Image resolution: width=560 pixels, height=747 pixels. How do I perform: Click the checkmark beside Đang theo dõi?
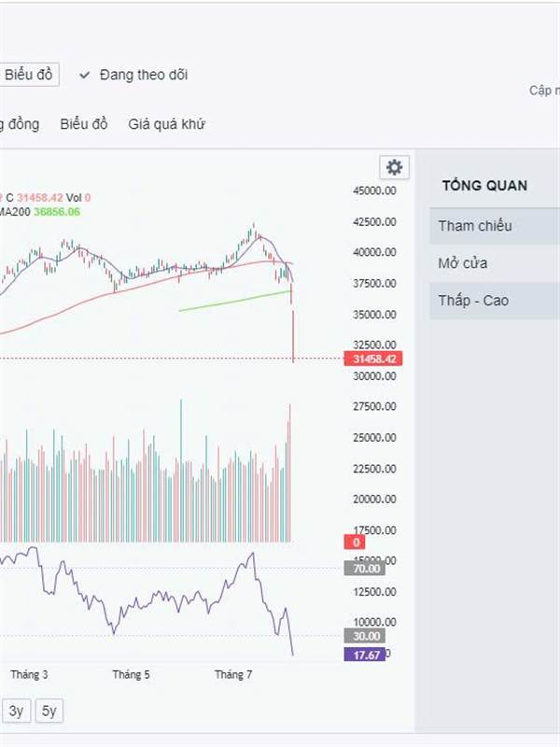(85, 75)
